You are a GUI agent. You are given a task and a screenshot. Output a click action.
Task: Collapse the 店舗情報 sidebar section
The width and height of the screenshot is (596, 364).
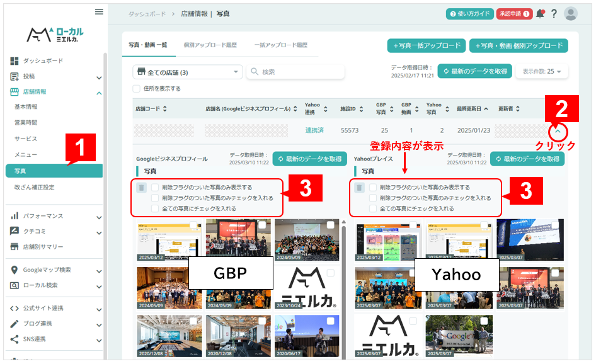pos(99,93)
